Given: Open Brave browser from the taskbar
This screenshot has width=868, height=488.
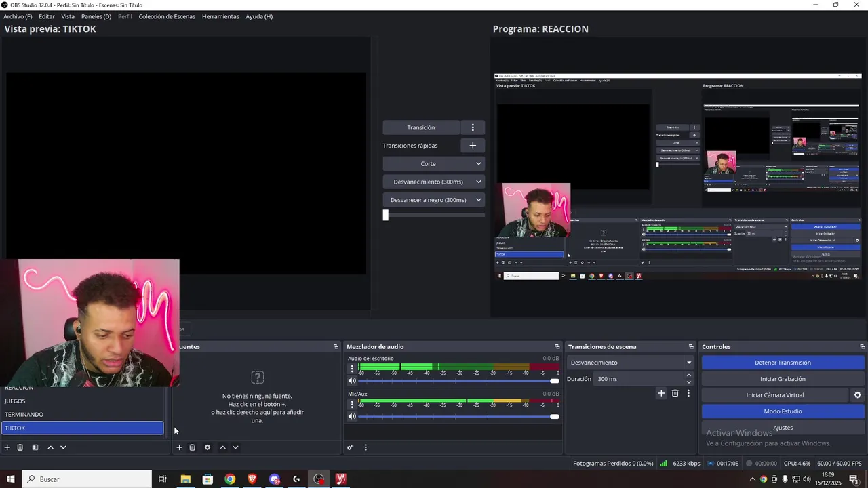Looking at the screenshot, I should (252, 479).
